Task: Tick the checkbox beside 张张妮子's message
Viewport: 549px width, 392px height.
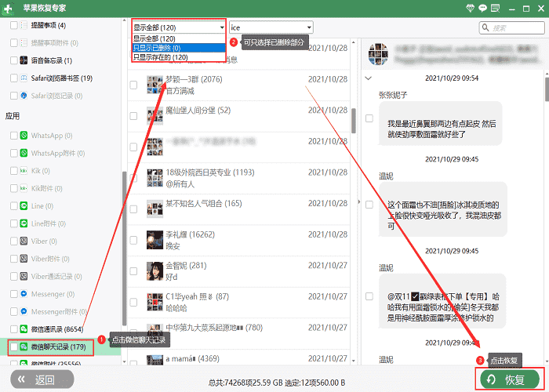Action: point(369,118)
